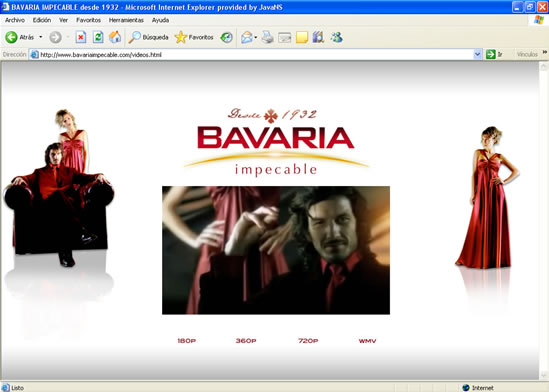This screenshot has width=549, height=392.
Task: Click the address bar URL field
Action: point(256,55)
